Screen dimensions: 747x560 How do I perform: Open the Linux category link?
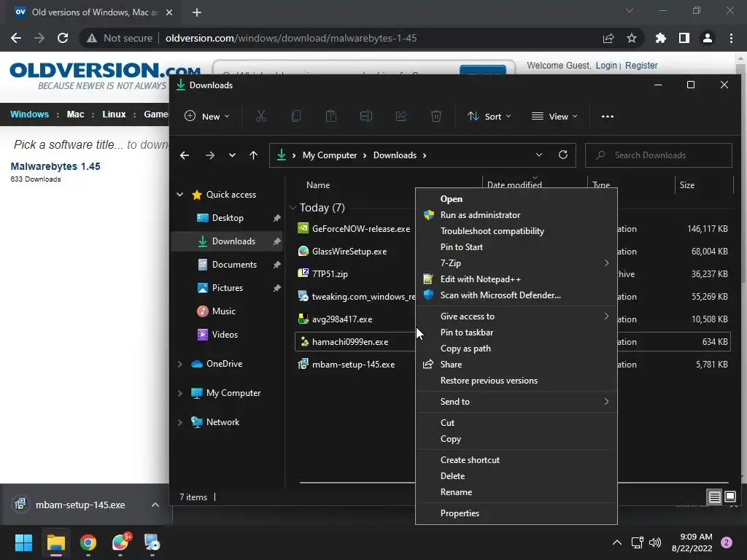[114, 114]
